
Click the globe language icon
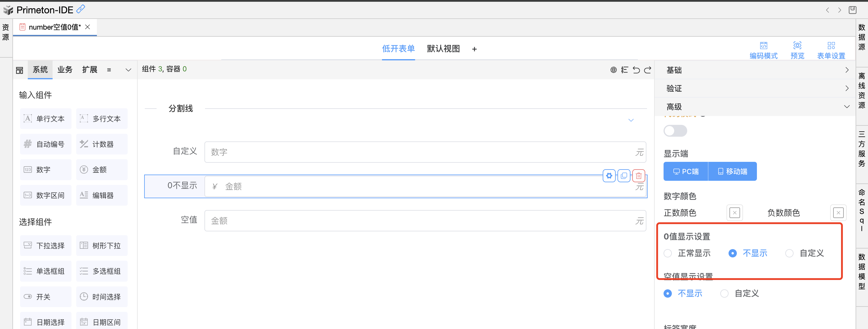tap(613, 70)
